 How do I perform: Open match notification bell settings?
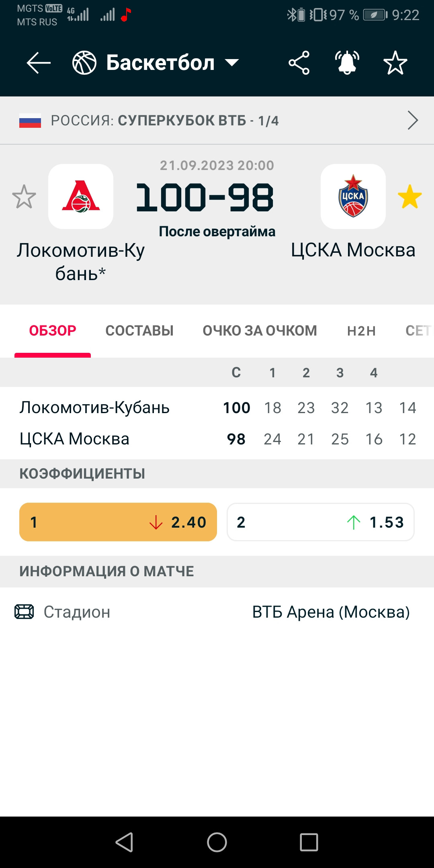coord(347,63)
